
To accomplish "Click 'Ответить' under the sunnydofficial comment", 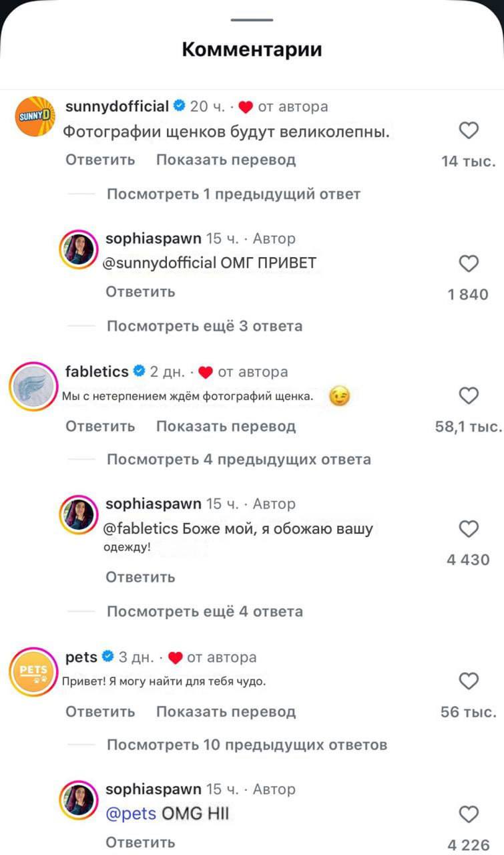I will (100, 160).
